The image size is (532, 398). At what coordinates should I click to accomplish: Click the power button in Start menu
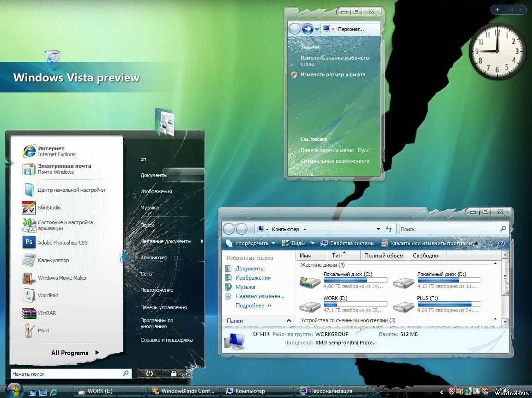point(149,374)
